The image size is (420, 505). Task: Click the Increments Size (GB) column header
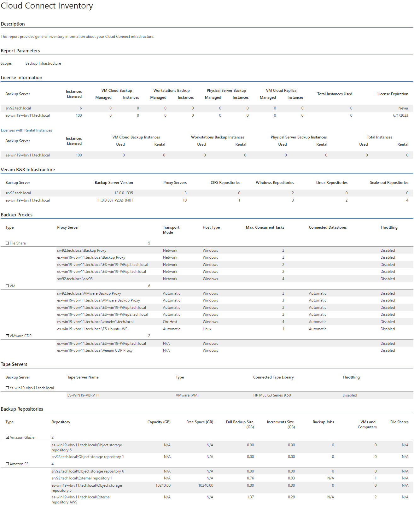[280, 425]
